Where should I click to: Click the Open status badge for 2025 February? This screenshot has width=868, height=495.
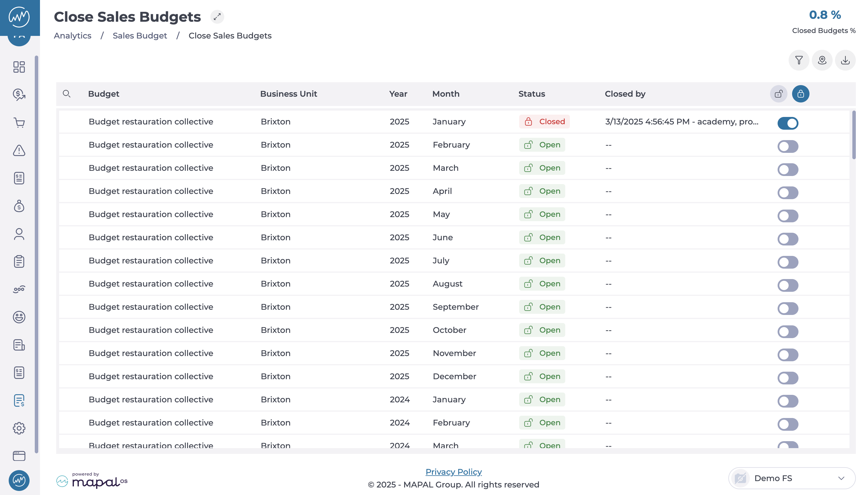tap(542, 145)
